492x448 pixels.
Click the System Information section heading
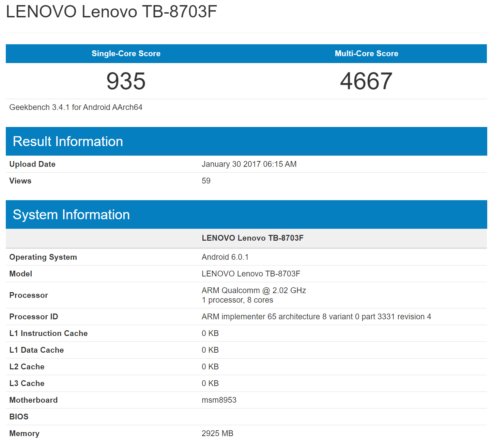click(x=71, y=214)
